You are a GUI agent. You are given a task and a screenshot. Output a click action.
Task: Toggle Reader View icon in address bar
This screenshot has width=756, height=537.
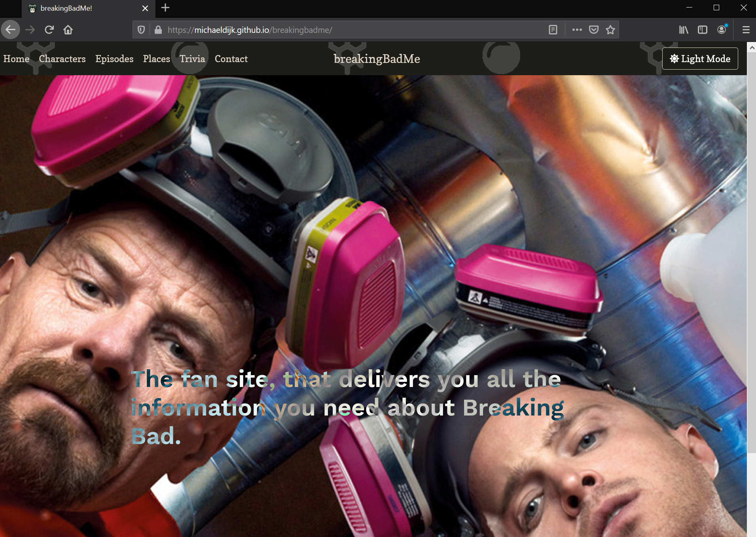(553, 30)
